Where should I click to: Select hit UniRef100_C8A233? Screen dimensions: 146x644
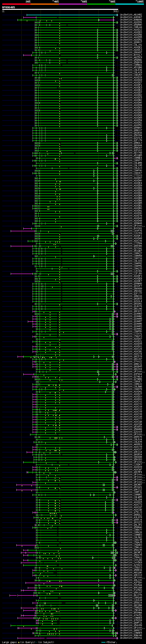[x=131, y=268]
